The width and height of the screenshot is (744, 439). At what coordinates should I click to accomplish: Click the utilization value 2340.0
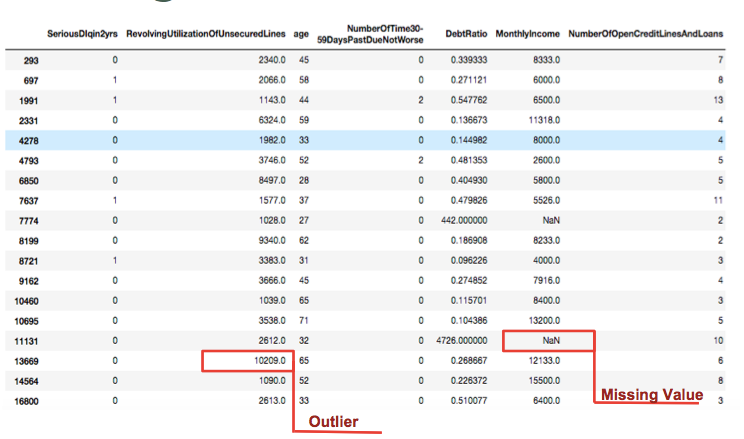[x=272, y=60]
